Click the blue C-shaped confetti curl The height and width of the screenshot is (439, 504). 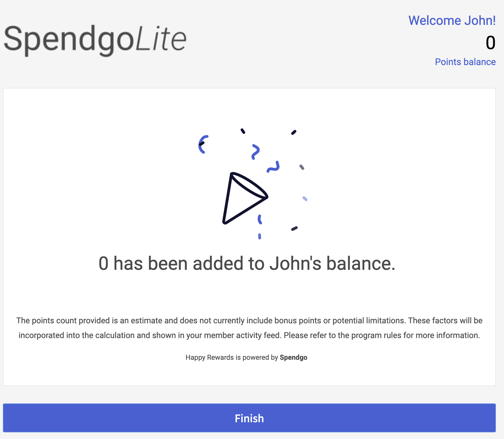[202, 144]
